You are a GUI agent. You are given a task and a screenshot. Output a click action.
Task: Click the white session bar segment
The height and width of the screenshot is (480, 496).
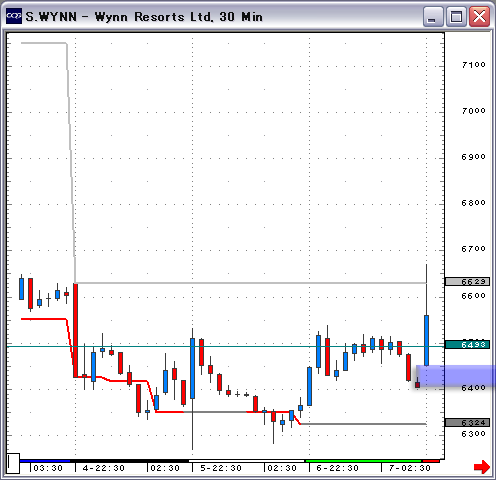247,461
